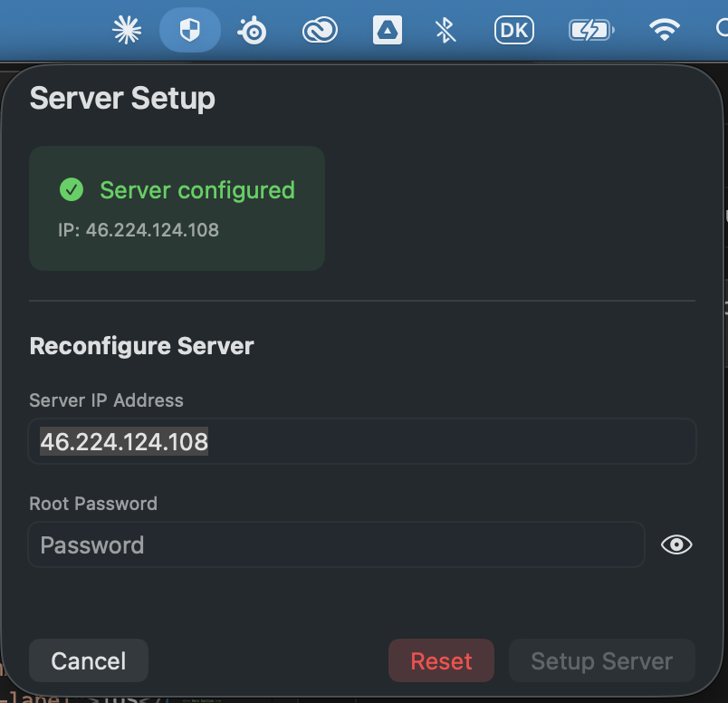The image size is (728, 703).
Task: Reset the server configuration
Action: [x=441, y=660]
